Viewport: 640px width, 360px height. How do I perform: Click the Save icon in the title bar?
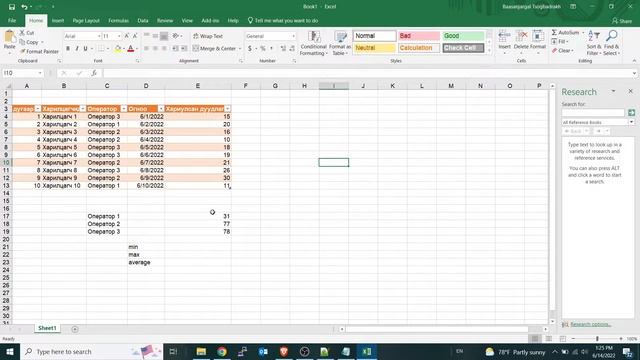11,7
